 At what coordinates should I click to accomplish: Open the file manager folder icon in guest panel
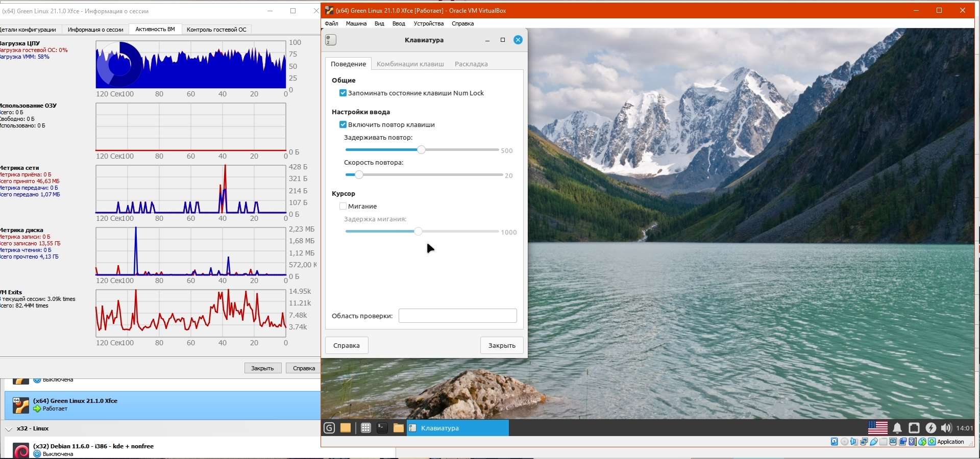(399, 428)
